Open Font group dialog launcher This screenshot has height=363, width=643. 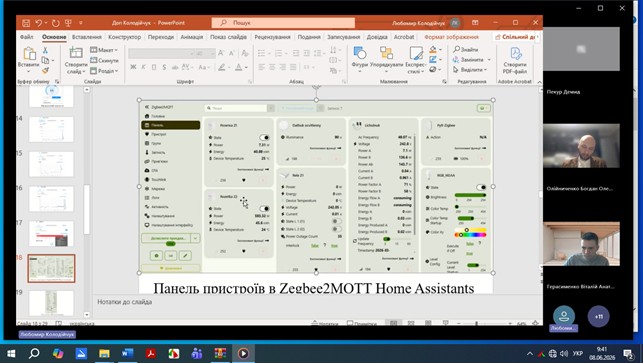click(250, 82)
